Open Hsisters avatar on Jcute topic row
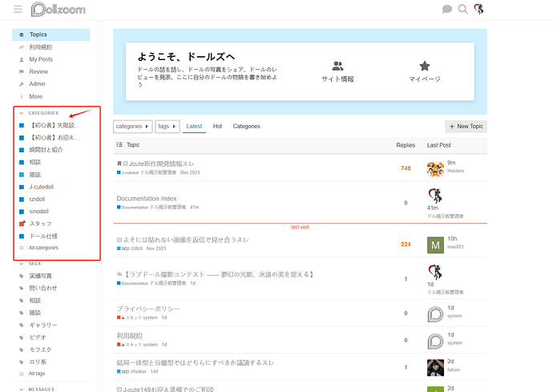 pyautogui.click(x=435, y=168)
